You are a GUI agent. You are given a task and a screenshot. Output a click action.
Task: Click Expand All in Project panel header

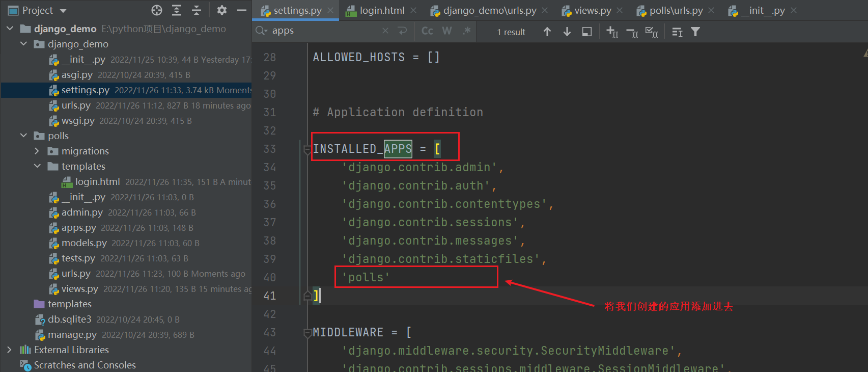click(177, 10)
